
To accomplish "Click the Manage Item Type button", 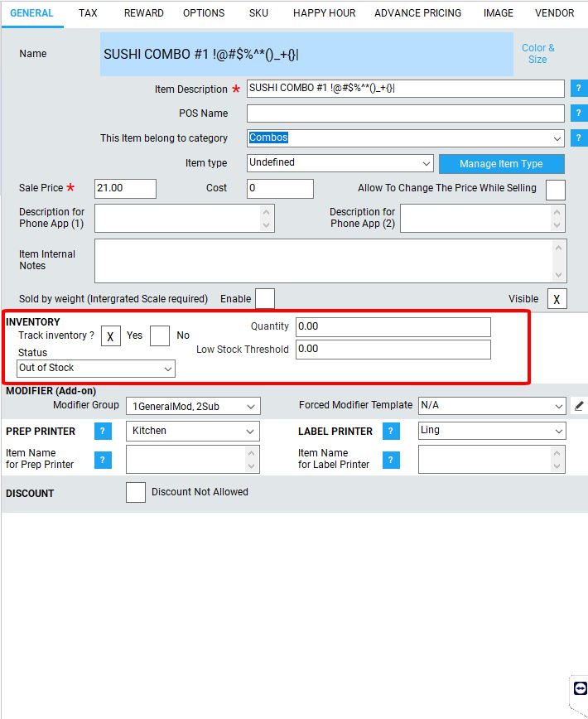I will pyautogui.click(x=501, y=164).
